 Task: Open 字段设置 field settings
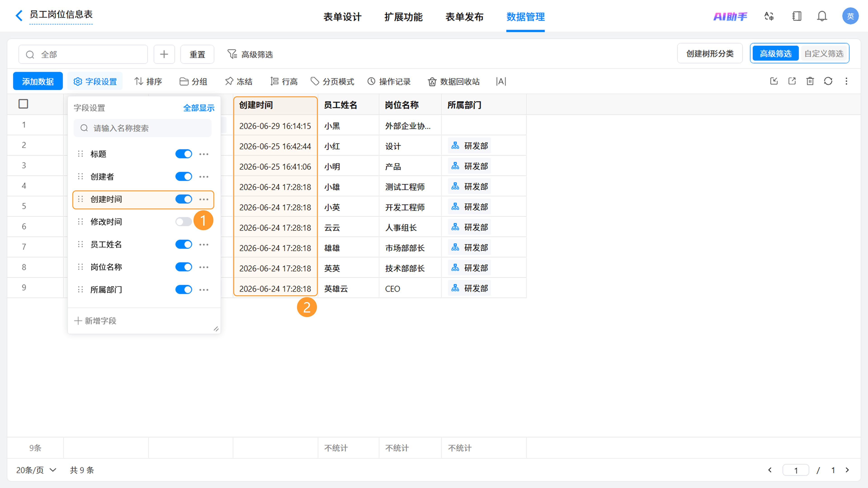[x=95, y=81]
